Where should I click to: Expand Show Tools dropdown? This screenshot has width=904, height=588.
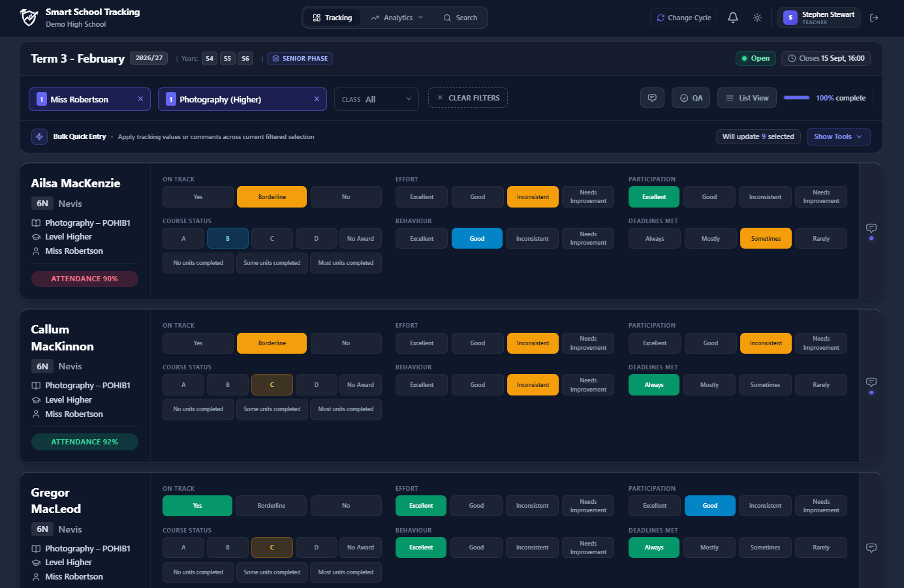tap(839, 136)
